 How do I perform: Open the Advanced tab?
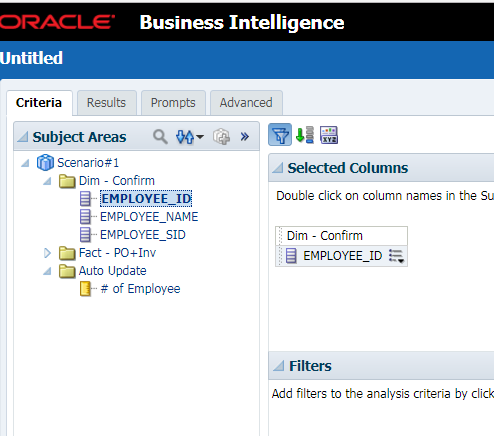246,103
